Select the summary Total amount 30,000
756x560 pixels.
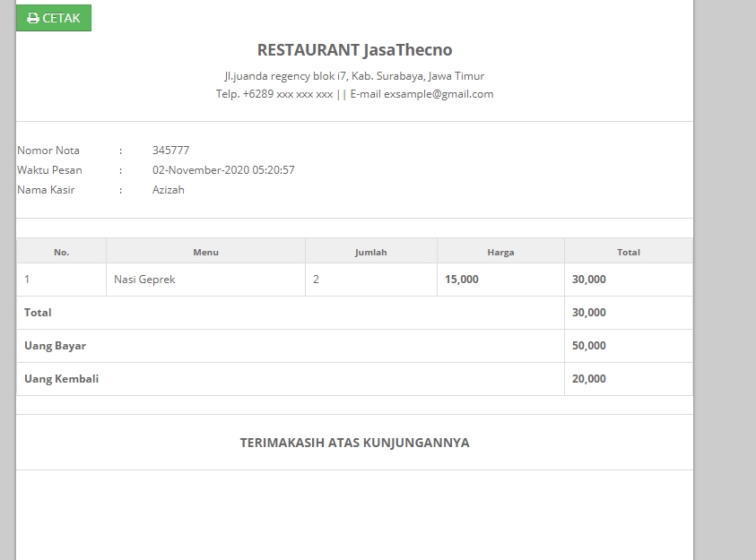(588, 313)
